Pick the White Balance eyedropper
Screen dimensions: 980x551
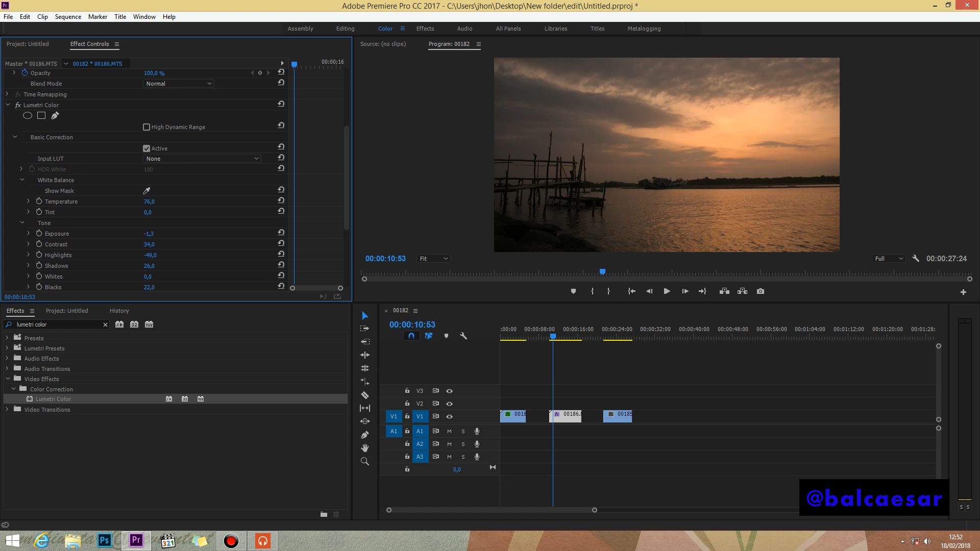pyautogui.click(x=146, y=191)
